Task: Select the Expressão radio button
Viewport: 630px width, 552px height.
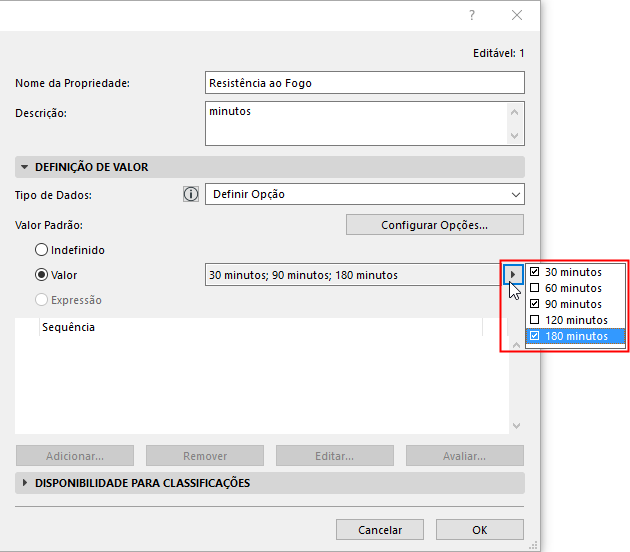Action: (41, 300)
